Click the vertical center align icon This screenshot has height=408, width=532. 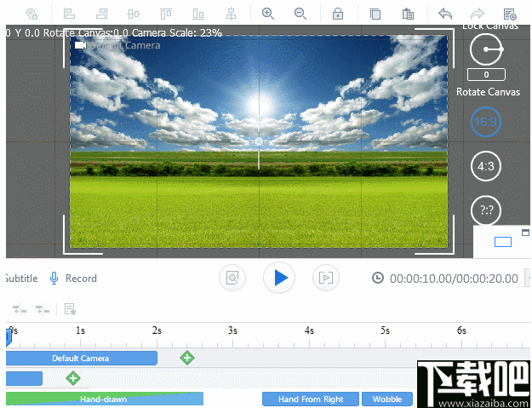pyautogui.click(x=231, y=14)
